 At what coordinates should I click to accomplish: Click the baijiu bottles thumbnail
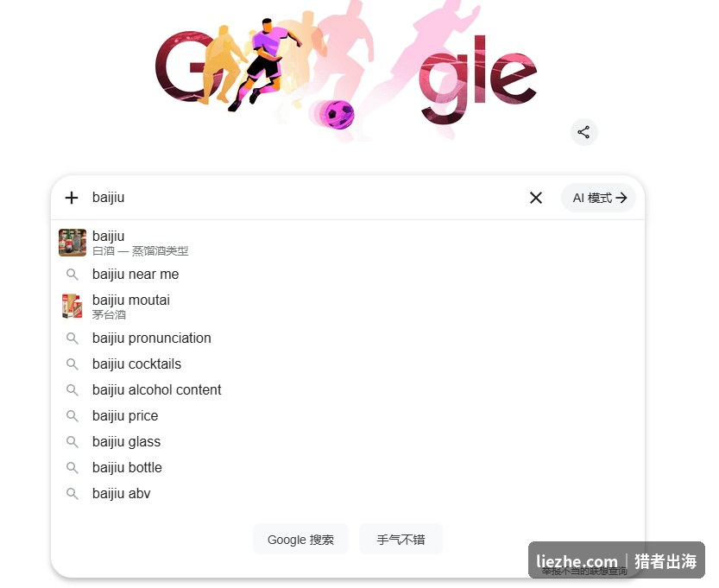73,243
